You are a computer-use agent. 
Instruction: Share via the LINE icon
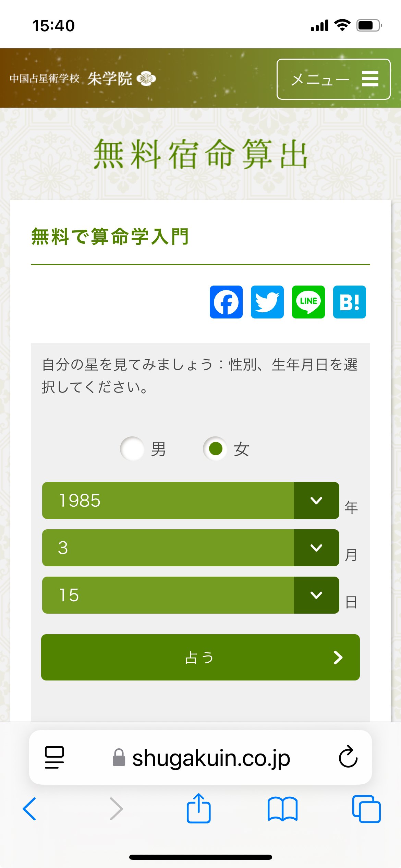coord(308,302)
